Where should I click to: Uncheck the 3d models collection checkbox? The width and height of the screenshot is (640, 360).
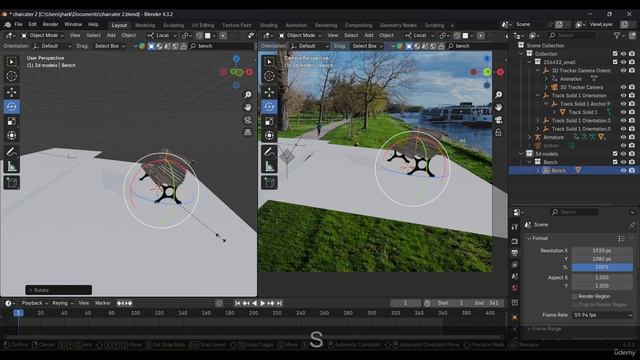[615, 154]
